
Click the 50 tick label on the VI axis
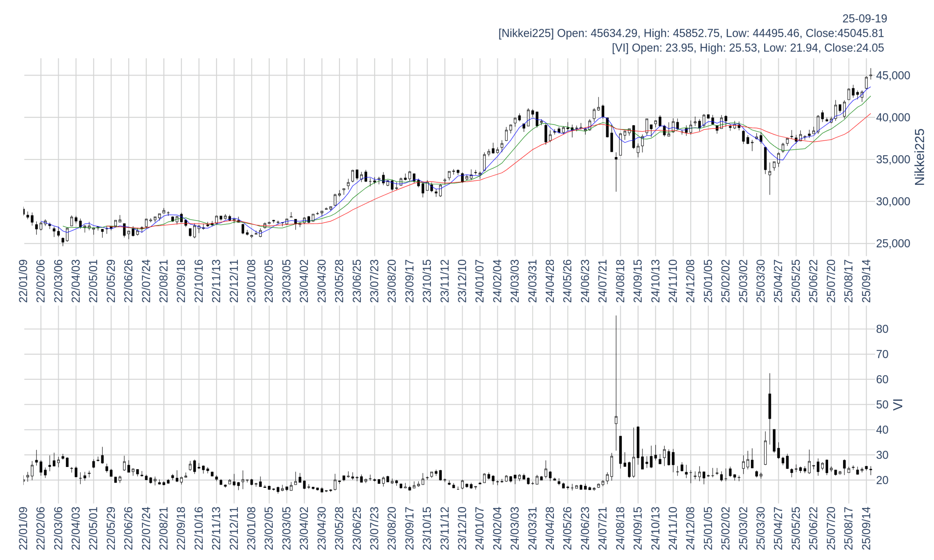click(x=882, y=405)
